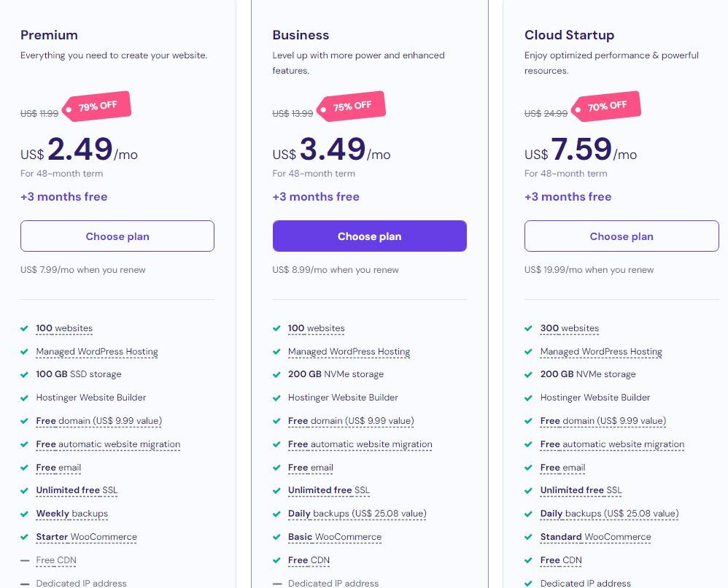728x588 pixels.
Task: Click the checkmark icon beside Weekly backups
Action: (25, 514)
